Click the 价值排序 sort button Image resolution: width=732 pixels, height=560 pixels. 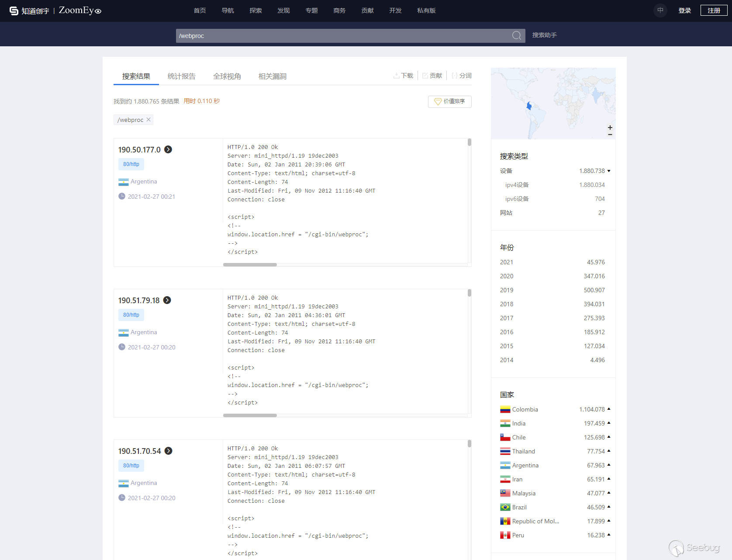point(450,101)
